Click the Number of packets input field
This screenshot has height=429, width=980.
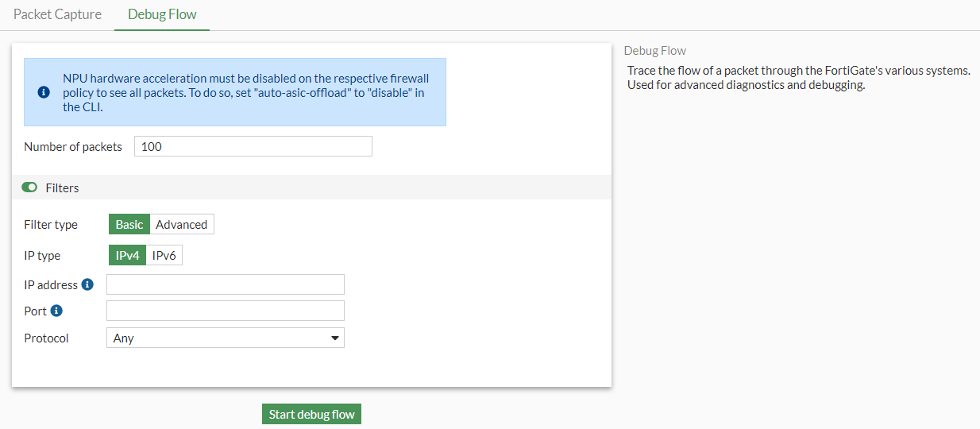tap(253, 147)
